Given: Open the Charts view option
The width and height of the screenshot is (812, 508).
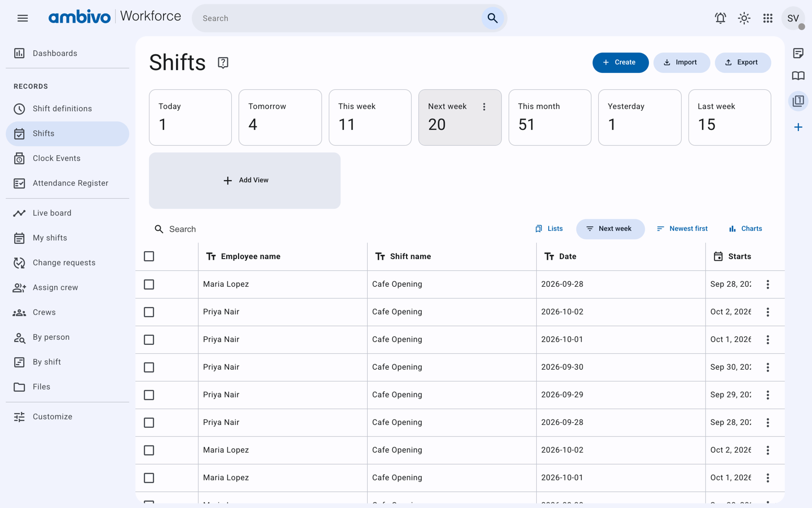Looking at the screenshot, I should click(745, 229).
